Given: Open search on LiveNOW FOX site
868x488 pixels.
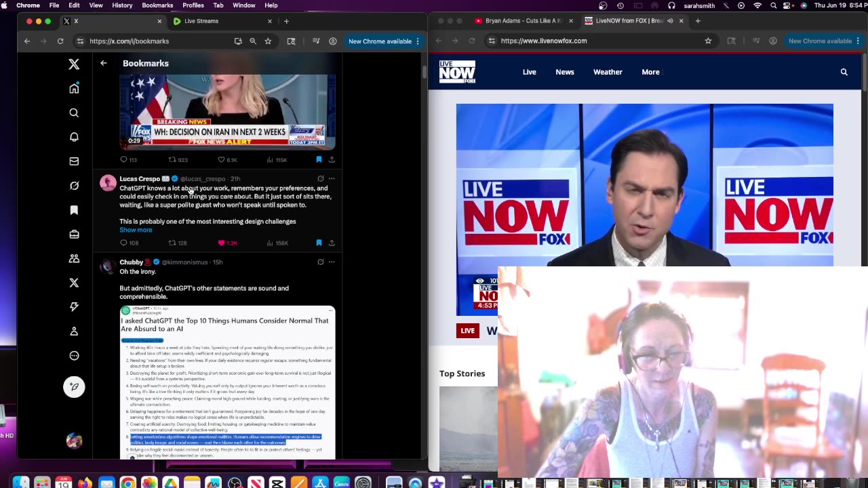Looking at the screenshot, I should coord(844,72).
